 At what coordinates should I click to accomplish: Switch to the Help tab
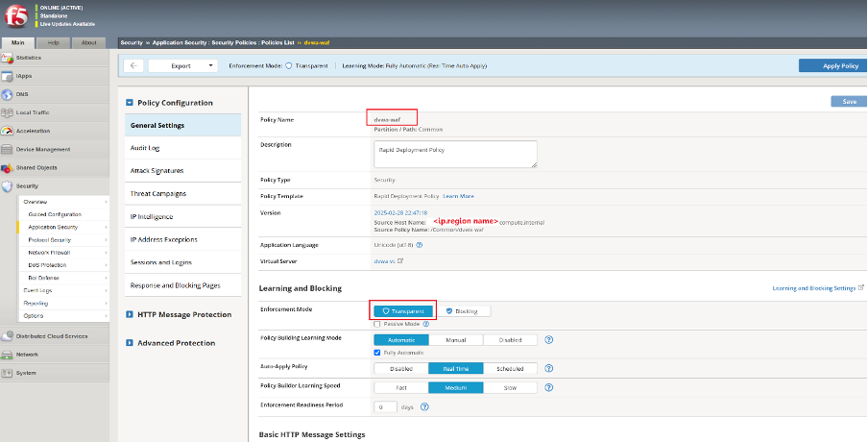(54, 42)
